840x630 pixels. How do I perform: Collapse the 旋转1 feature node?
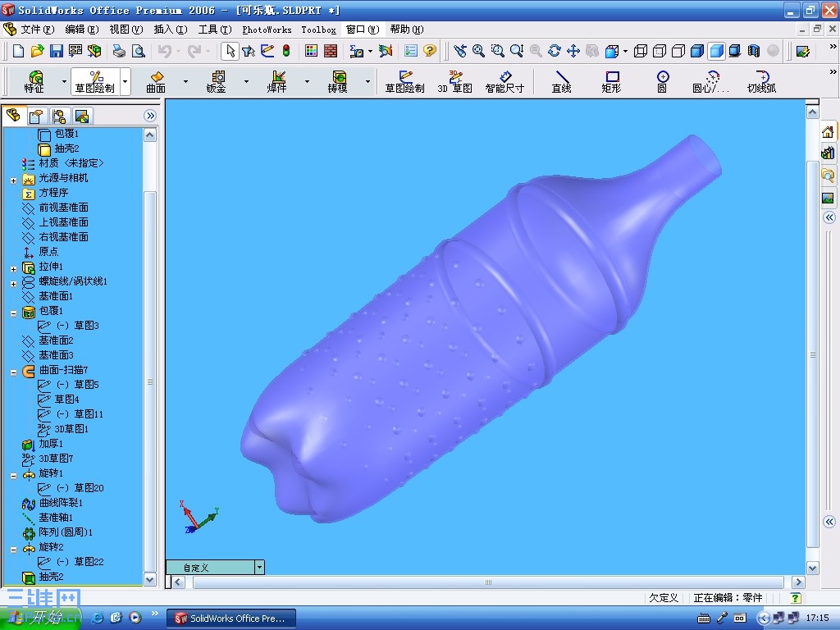coord(13,476)
